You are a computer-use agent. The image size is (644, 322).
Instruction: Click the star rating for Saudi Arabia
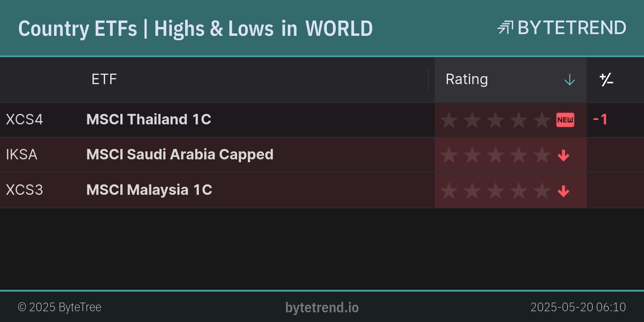495,155
